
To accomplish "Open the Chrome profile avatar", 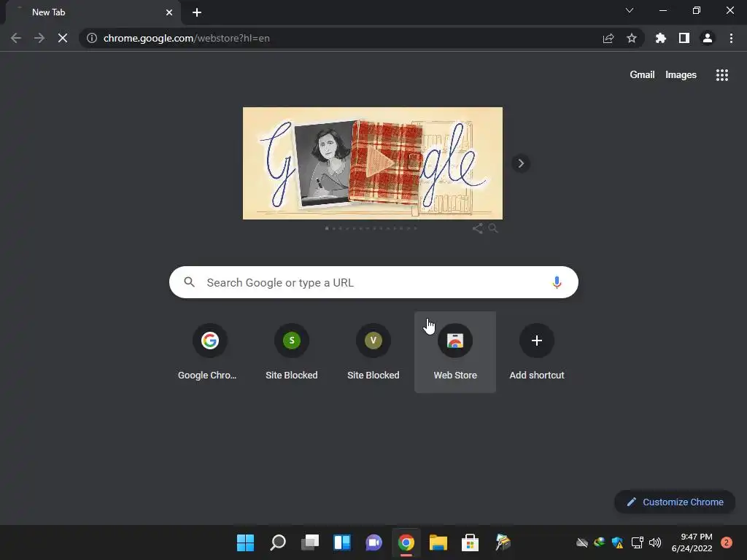I will [x=708, y=38].
